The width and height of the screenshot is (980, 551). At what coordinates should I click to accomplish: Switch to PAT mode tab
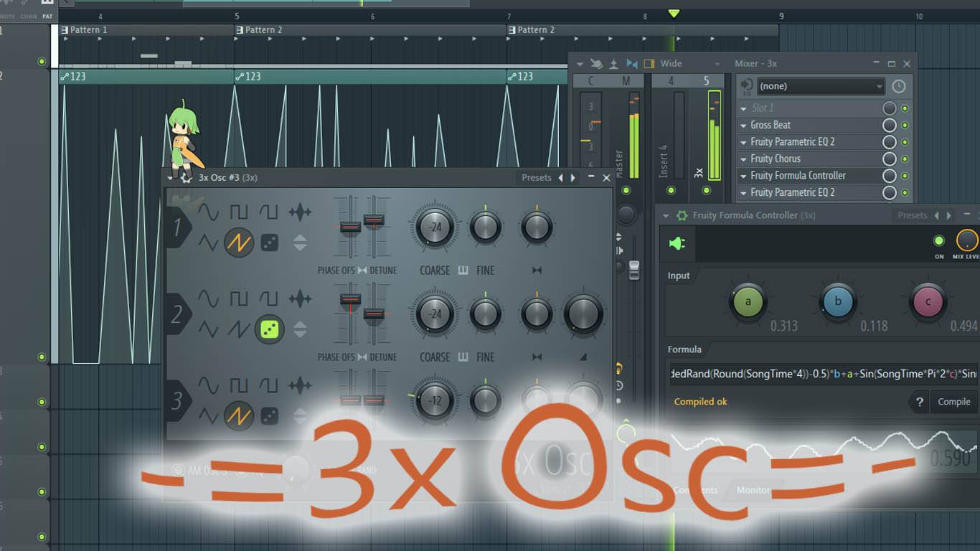(47, 16)
